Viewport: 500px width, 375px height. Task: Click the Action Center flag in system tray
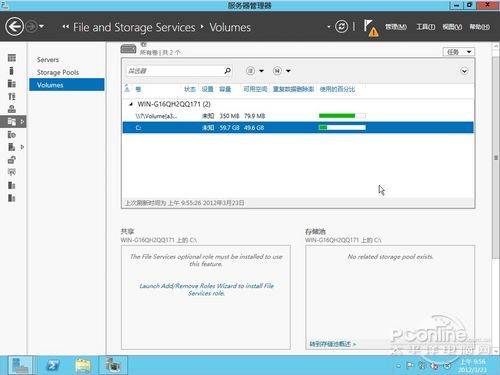(x=410, y=366)
